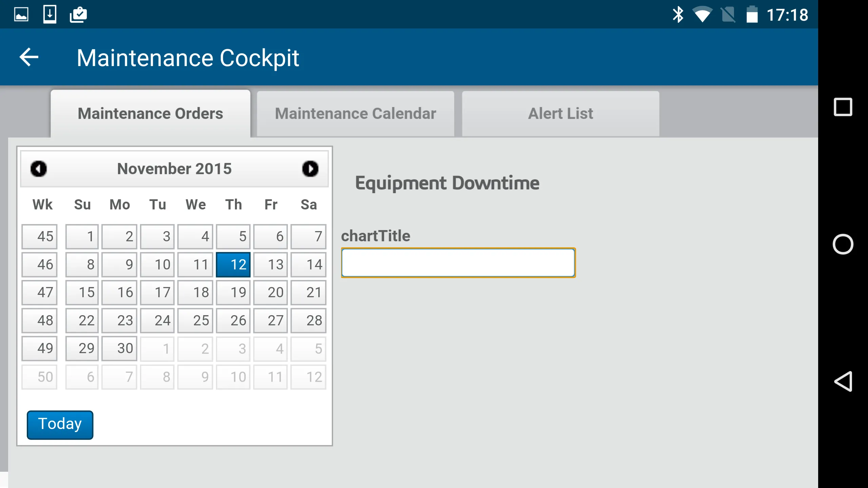Click the Su weekday header
The width and height of the screenshot is (868, 488).
[82, 205]
